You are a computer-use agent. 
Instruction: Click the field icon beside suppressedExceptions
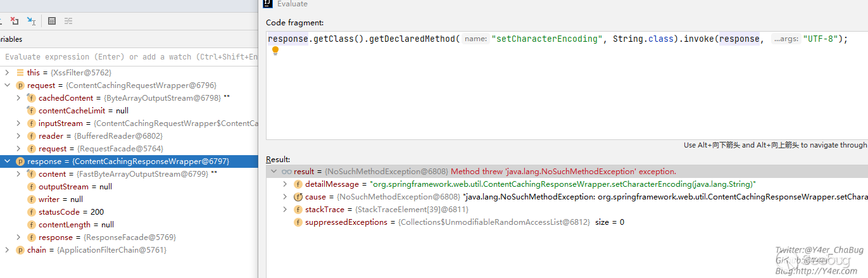tap(298, 222)
